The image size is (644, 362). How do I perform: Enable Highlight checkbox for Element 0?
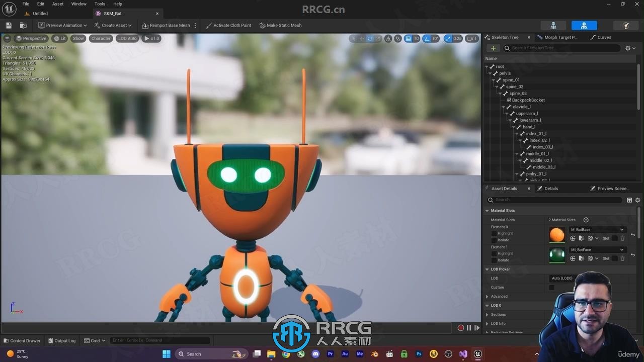494,233
